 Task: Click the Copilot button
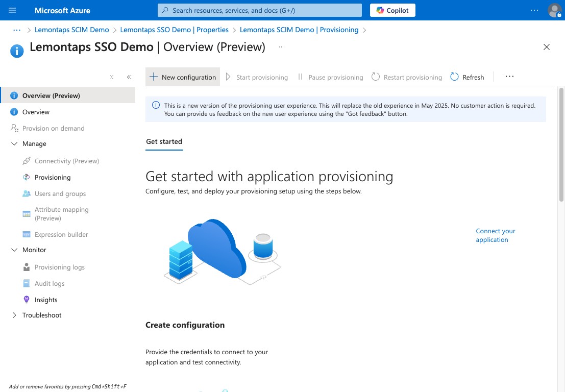click(x=392, y=10)
